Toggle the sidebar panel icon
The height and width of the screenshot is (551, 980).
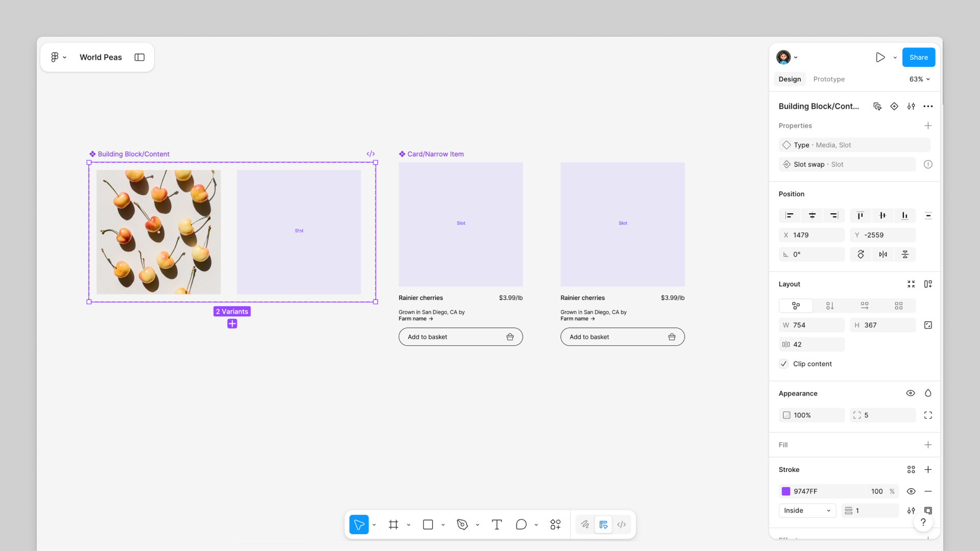coord(139,57)
